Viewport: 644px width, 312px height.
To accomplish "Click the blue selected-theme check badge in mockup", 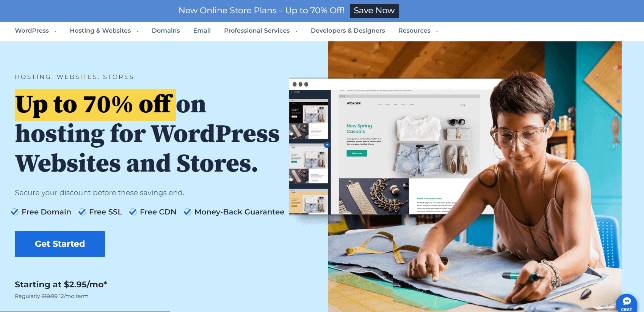I will point(327,145).
